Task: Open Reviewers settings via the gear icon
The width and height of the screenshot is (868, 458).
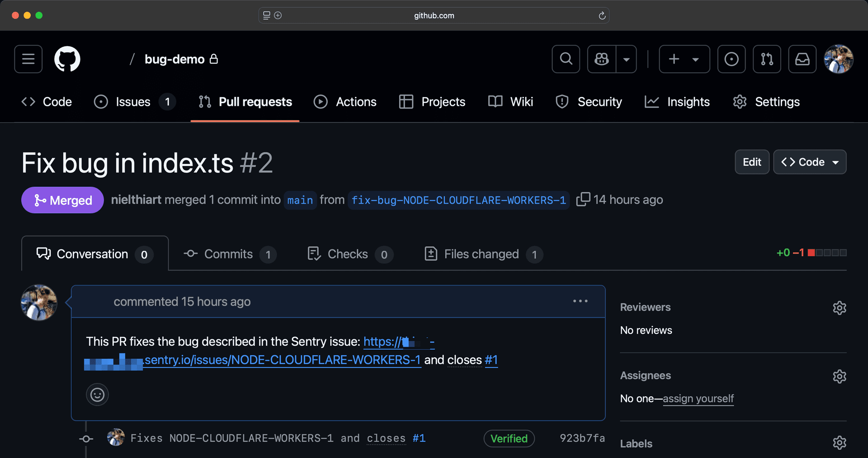Action: point(840,308)
